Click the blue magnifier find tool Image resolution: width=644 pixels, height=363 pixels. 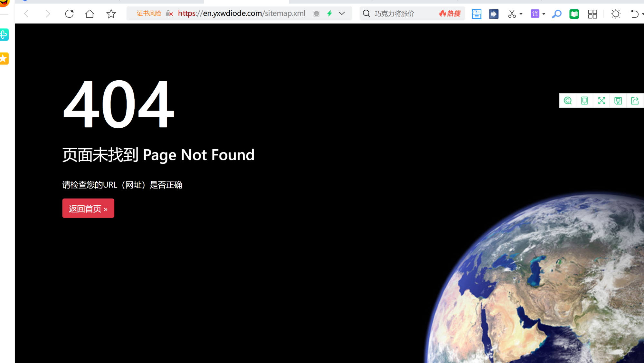557,14
